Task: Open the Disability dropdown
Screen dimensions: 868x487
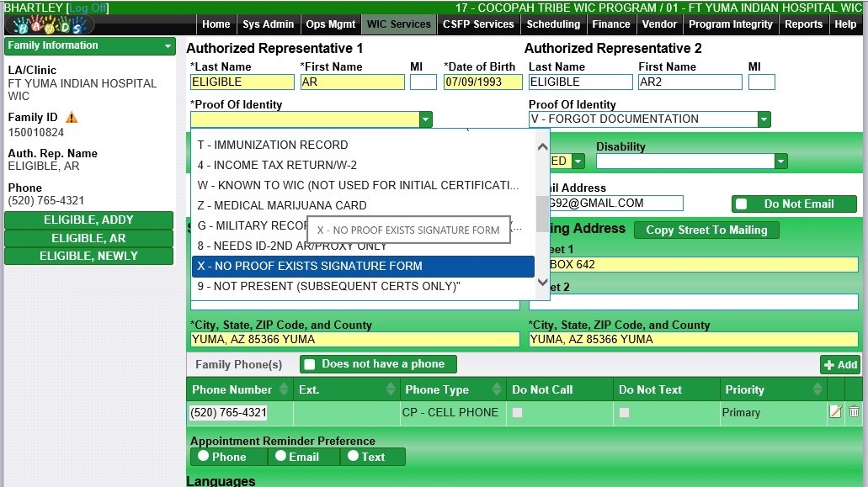Action: (x=780, y=161)
